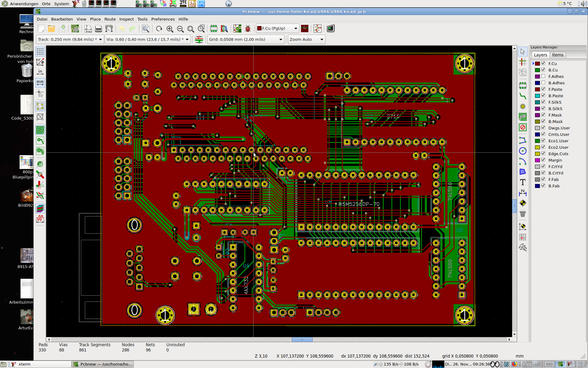The height and width of the screenshot is (368, 588).
Task: Switch to the Items tab
Action: (x=558, y=55)
